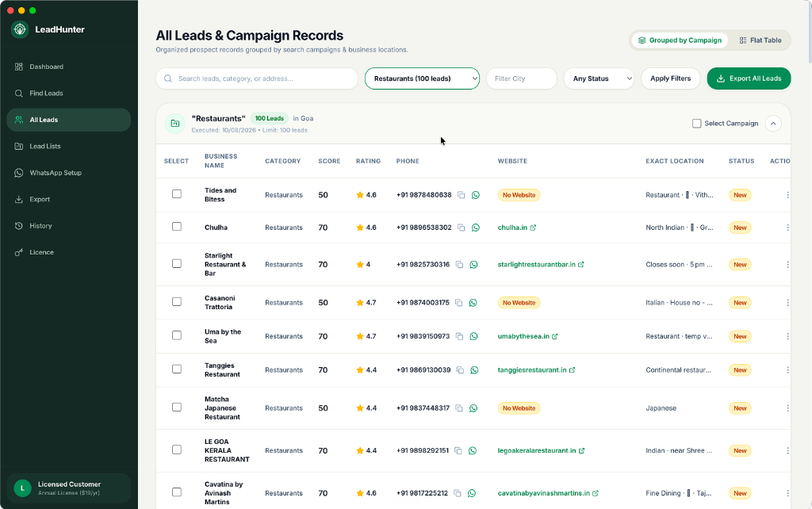
Task: Open Lead Lists in sidebar
Action: [x=68, y=147]
